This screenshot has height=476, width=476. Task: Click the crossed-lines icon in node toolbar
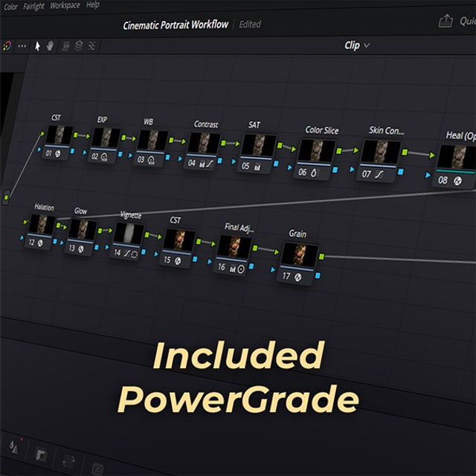pyautogui.click(x=91, y=46)
